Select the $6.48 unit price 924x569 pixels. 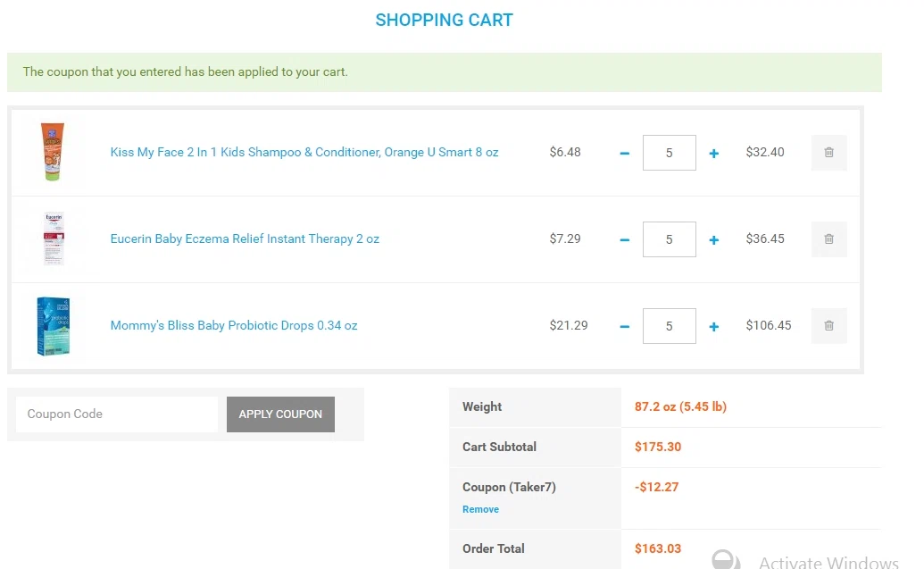click(565, 152)
